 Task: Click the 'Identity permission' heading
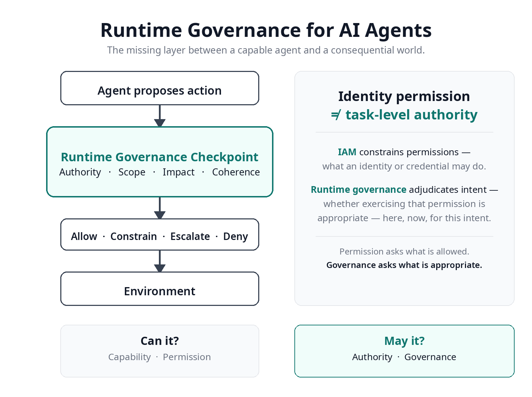404,96
